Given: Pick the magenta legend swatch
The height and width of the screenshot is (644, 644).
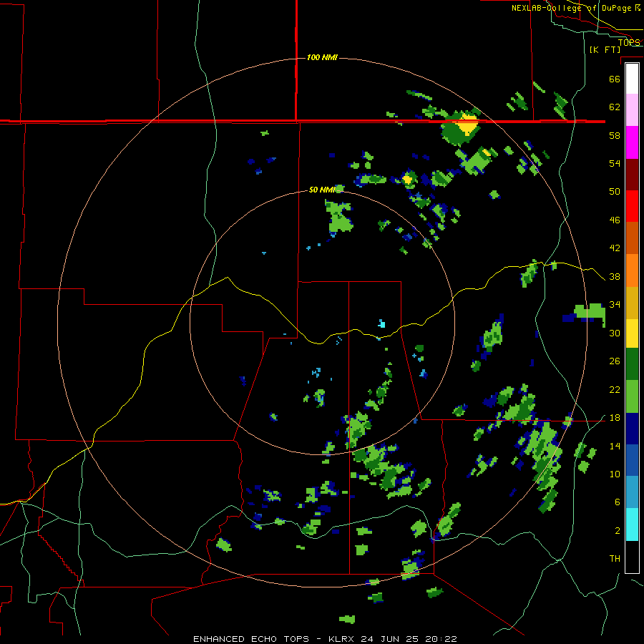Looking at the screenshot, I should (x=632, y=142).
